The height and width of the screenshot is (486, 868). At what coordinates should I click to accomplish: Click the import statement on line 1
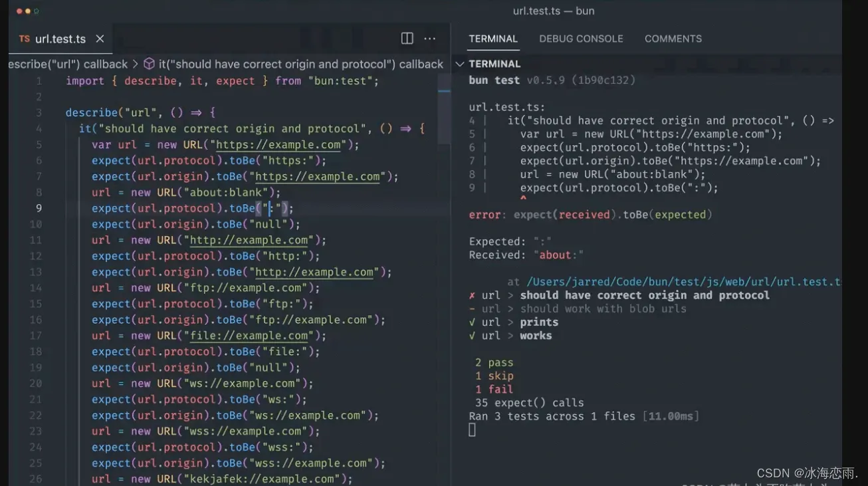(222, 81)
